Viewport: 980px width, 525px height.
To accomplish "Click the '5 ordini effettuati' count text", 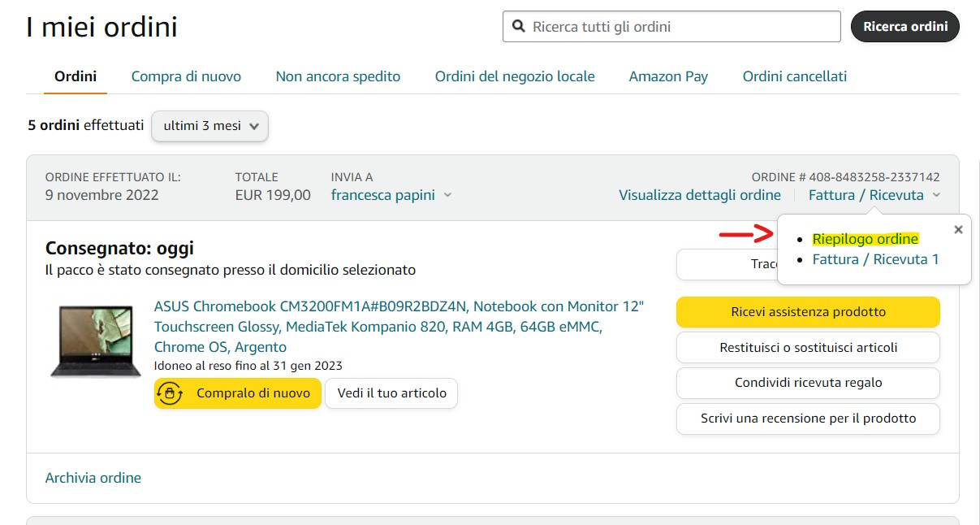I will coord(85,125).
